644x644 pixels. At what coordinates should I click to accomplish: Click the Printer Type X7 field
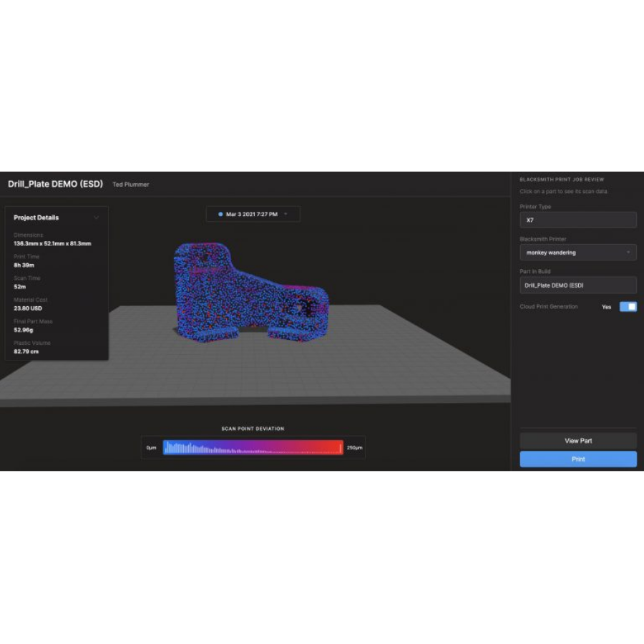pos(578,220)
